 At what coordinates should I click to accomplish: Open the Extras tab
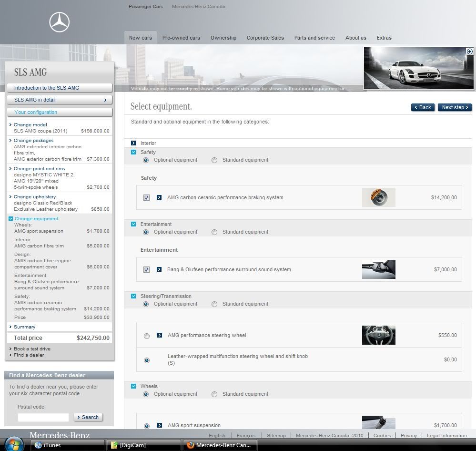384,38
